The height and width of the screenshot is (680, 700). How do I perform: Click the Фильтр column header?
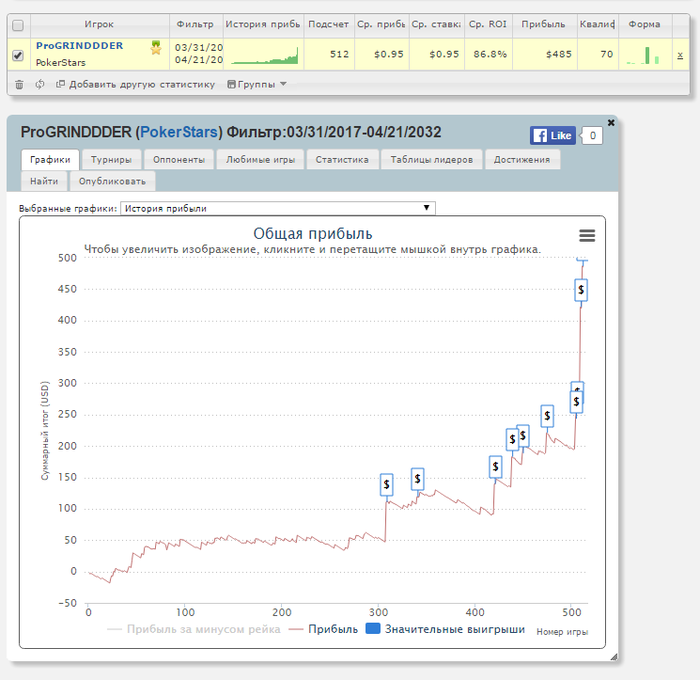point(196,25)
